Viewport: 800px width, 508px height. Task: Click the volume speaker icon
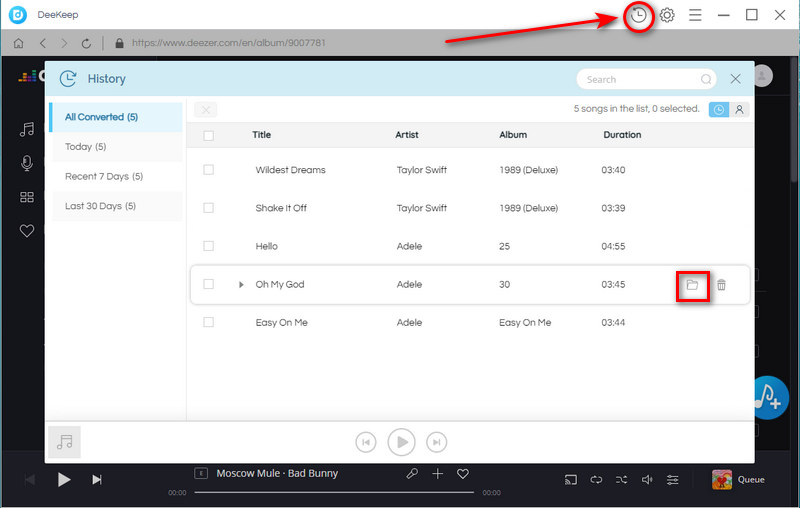coord(647,479)
